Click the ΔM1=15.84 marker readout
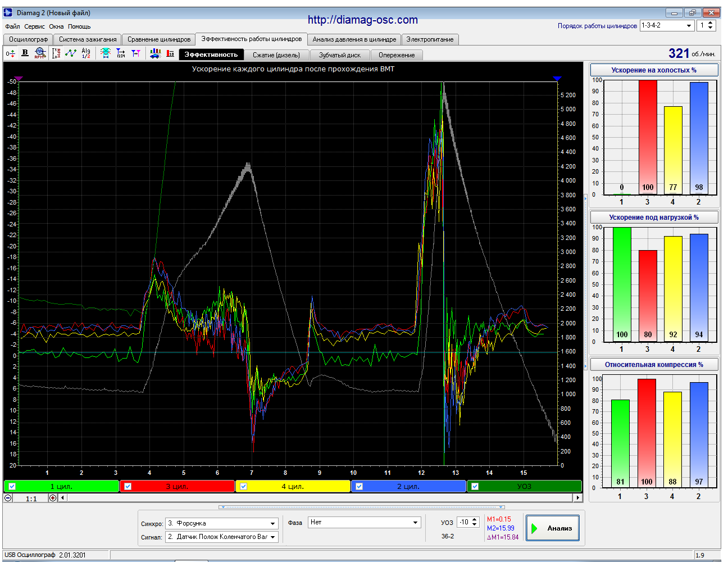 (503, 537)
